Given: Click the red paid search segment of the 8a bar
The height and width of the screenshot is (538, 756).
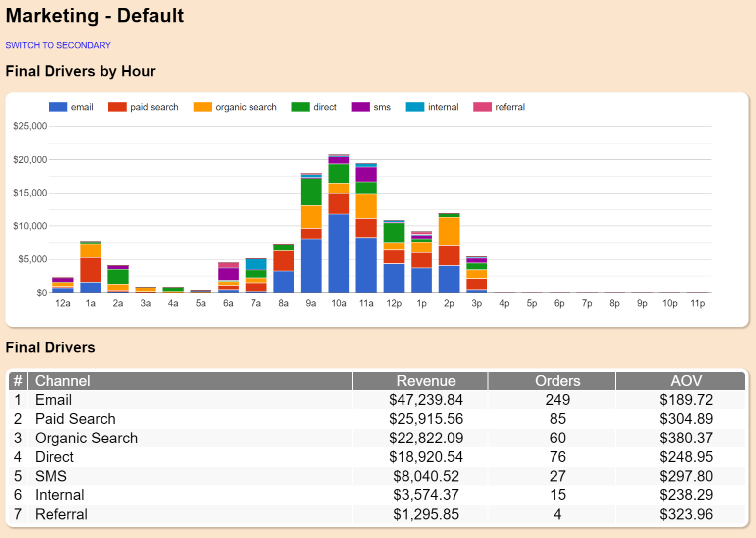Looking at the screenshot, I should 283,261.
